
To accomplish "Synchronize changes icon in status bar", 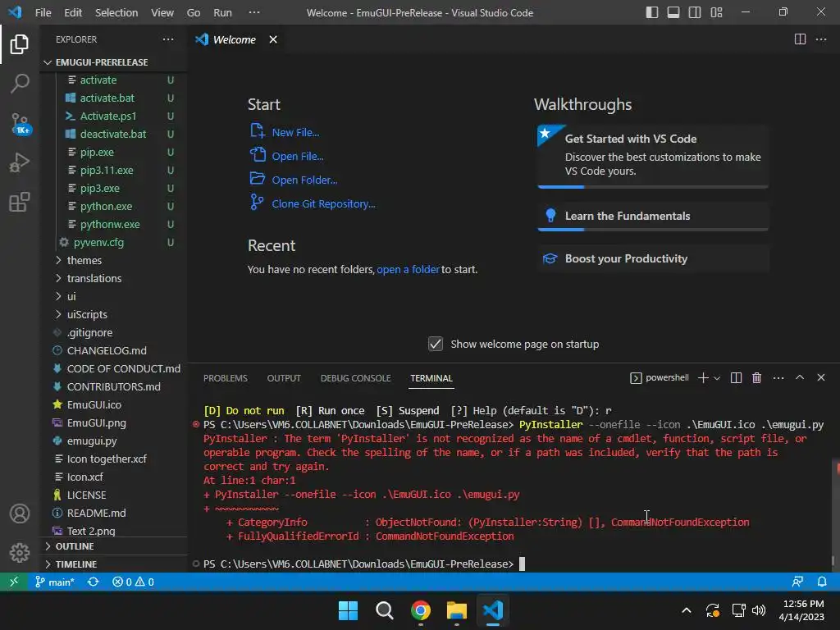I will point(94,582).
